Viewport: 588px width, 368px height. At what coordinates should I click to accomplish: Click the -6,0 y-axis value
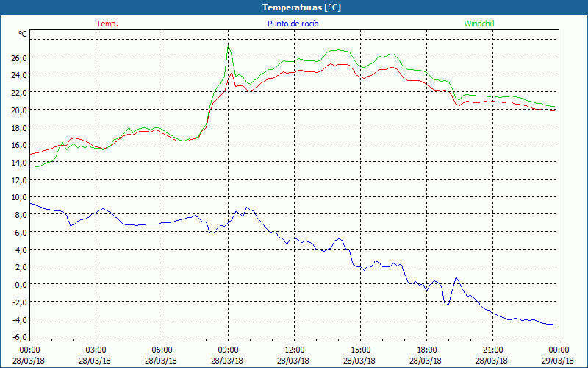(x=19, y=337)
